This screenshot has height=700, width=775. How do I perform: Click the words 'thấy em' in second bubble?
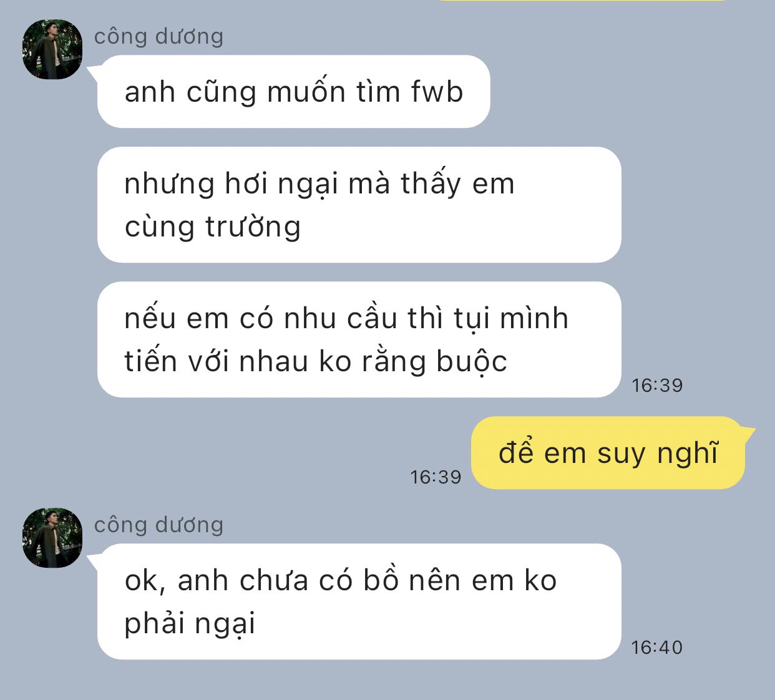pyautogui.click(x=457, y=184)
